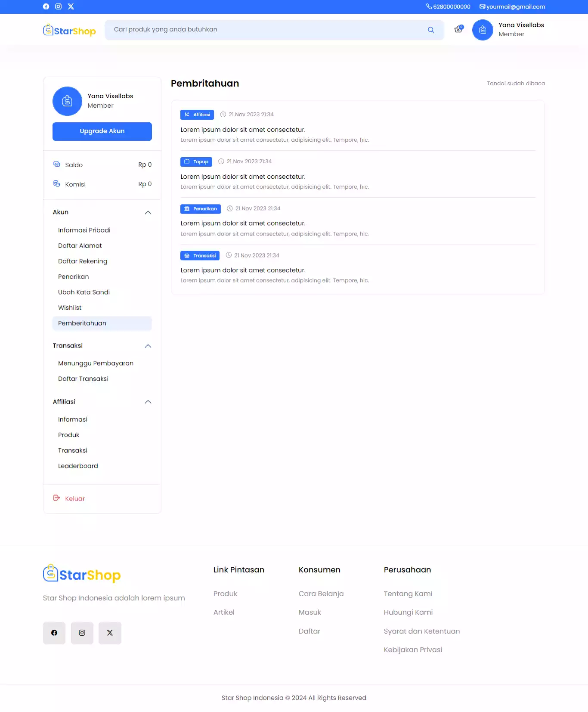This screenshot has width=588, height=712.
Task: Click the Keluar logout icon
Action: click(x=57, y=498)
